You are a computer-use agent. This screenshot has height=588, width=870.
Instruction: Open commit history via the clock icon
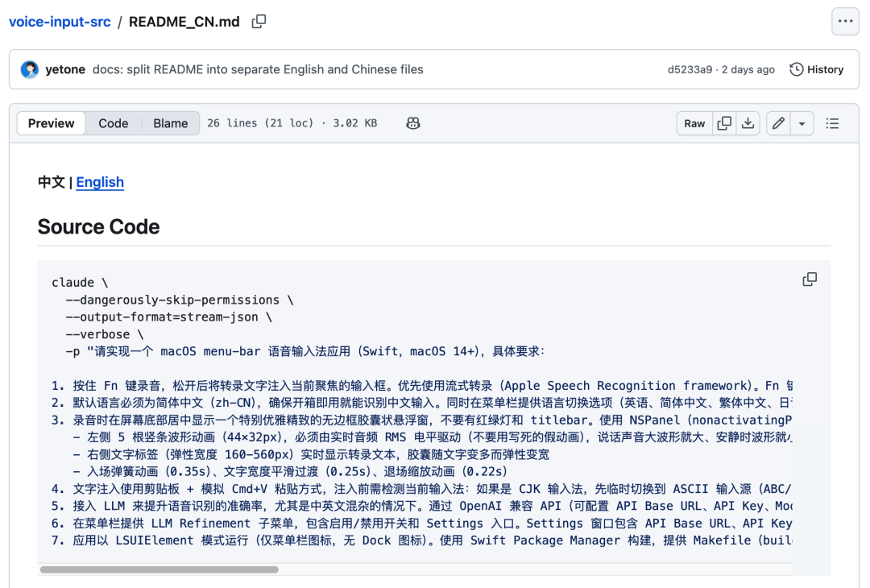coord(796,69)
